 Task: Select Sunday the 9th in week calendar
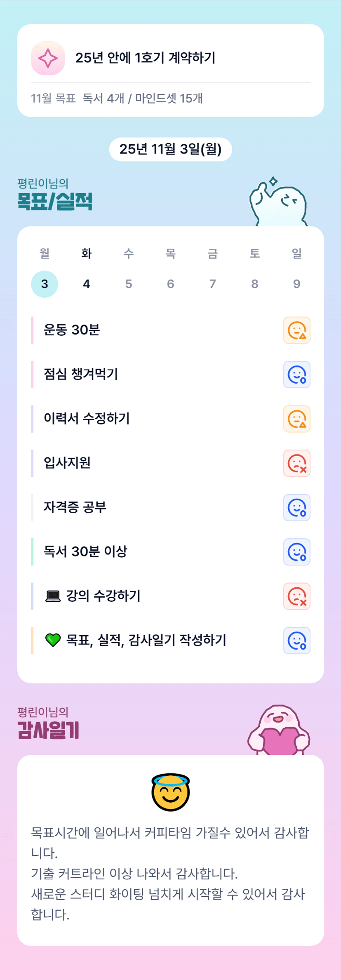pos(296,284)
